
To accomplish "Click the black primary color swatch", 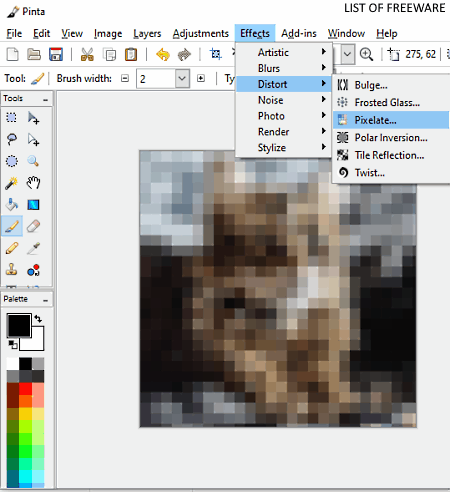I will tap(19, 325).
